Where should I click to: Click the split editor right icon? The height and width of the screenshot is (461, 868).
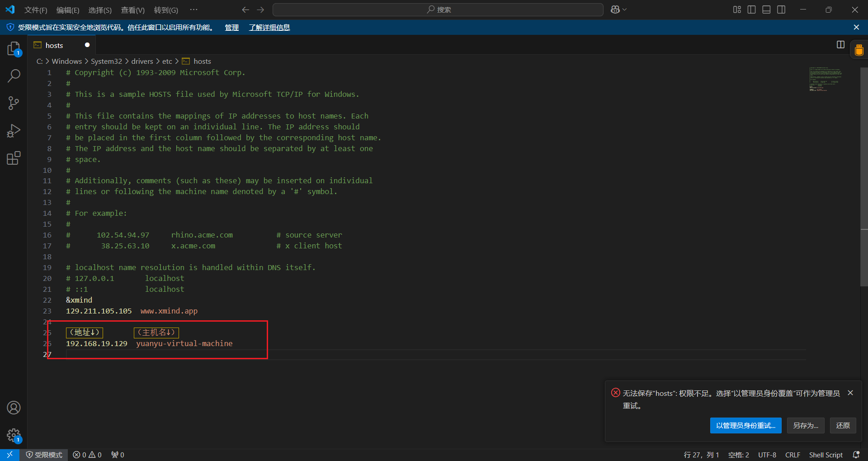840,45
